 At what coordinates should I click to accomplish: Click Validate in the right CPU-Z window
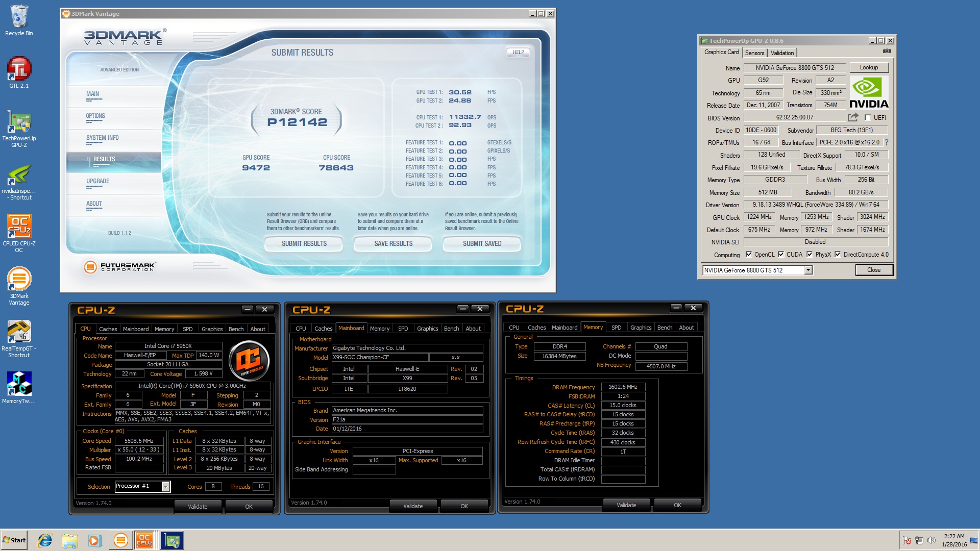[626, 505]
